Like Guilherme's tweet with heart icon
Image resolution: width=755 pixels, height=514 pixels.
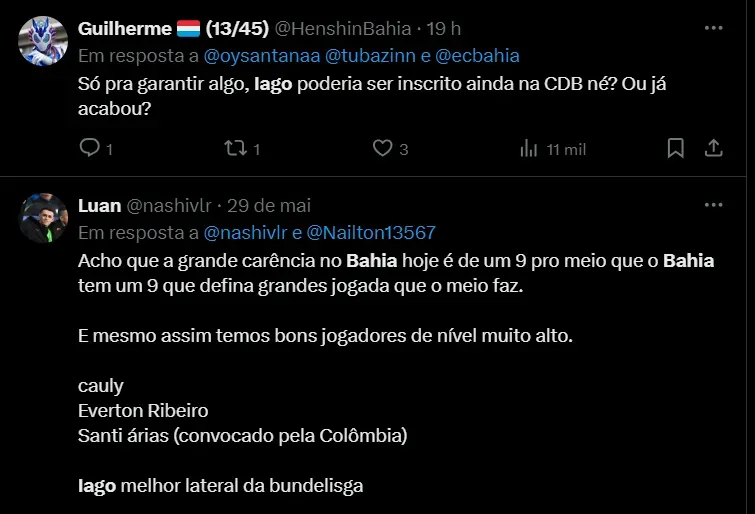tap(382, 149)
